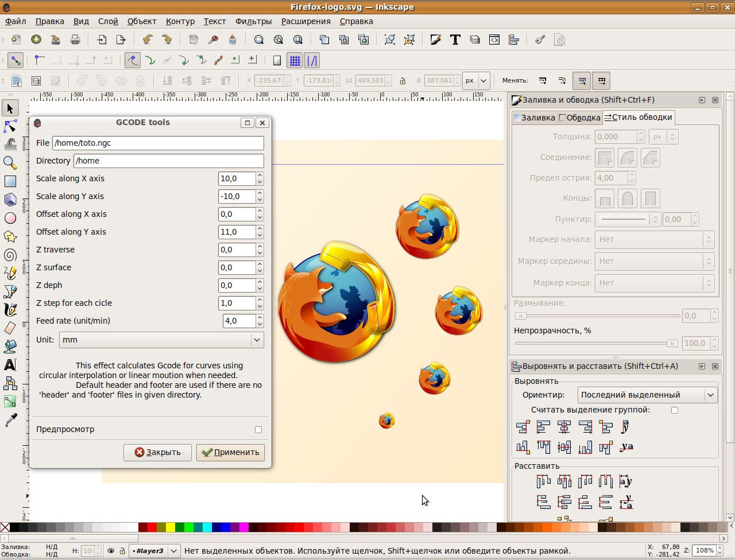Switch to the Заливка tab
This screenshot has width=735, height=560.
point(535,118)
